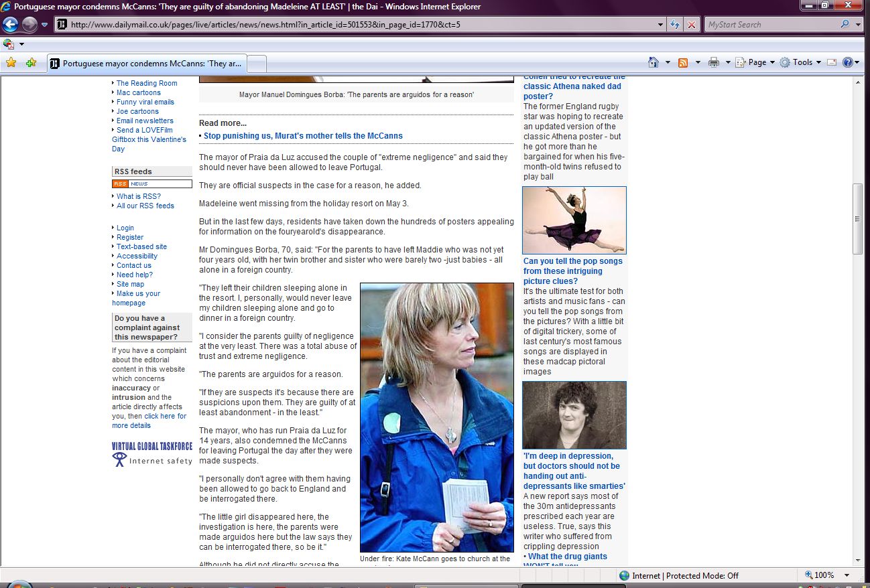The width and height of the screenshot is (870, 588).
Task: Click inside the MyStart Search field
Action: tap(771, 25)
